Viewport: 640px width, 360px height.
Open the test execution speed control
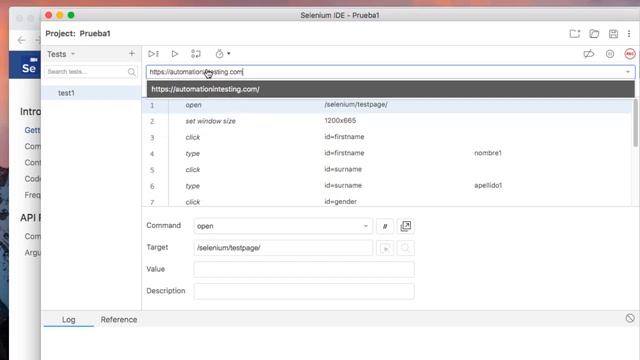pos(220,54)
